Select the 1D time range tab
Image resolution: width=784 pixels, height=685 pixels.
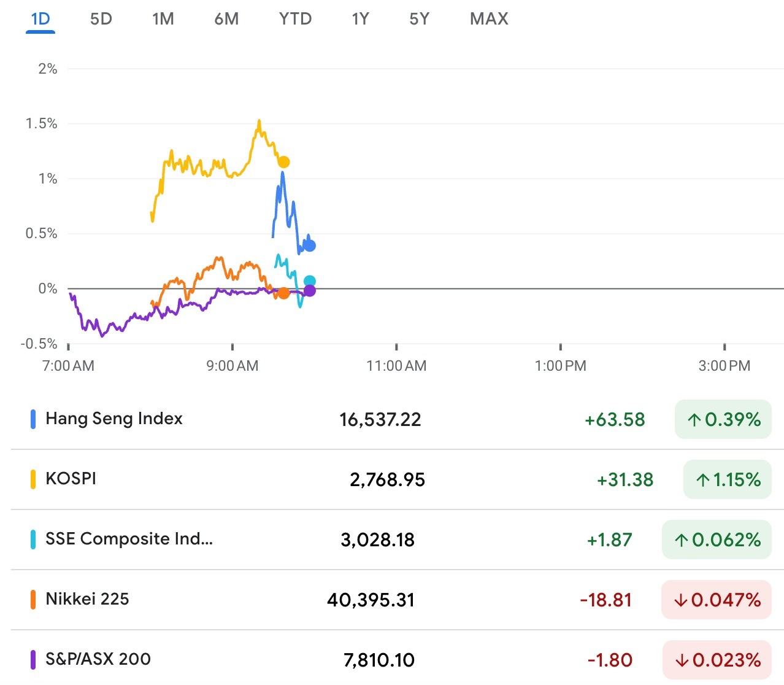(40, 19)
